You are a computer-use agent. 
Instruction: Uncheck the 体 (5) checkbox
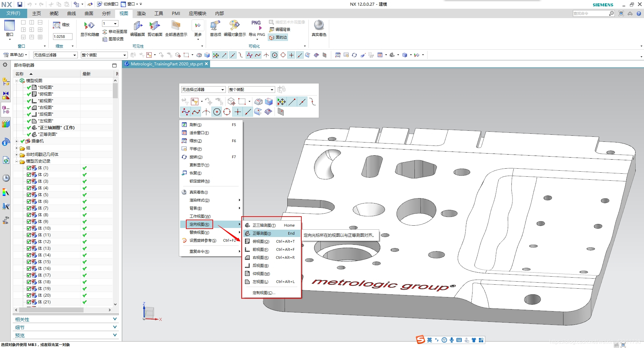pyautogui.click(x=29, y=195)
